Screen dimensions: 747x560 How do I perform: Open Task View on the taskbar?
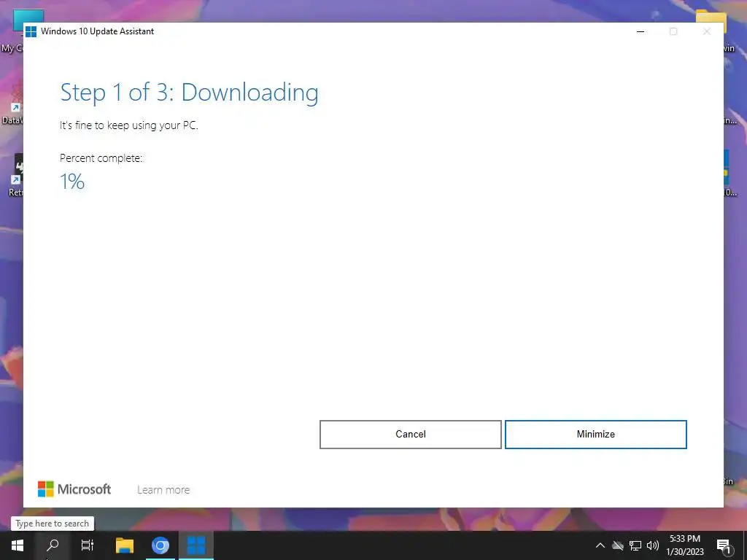[x=88, y=545]
